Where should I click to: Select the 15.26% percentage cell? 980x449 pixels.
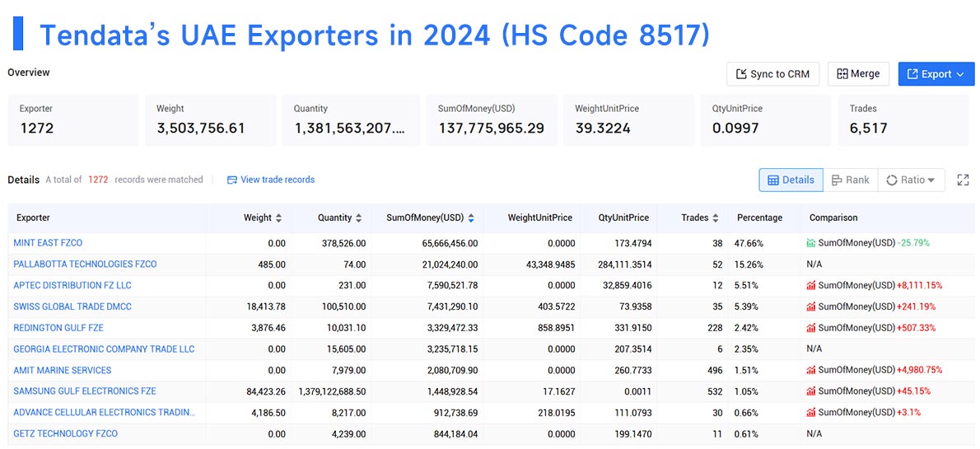[x=750, y=264]
